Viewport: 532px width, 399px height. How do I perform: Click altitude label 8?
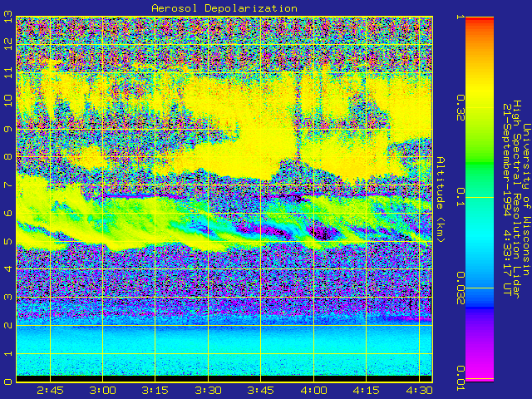[x=8, y=157]
